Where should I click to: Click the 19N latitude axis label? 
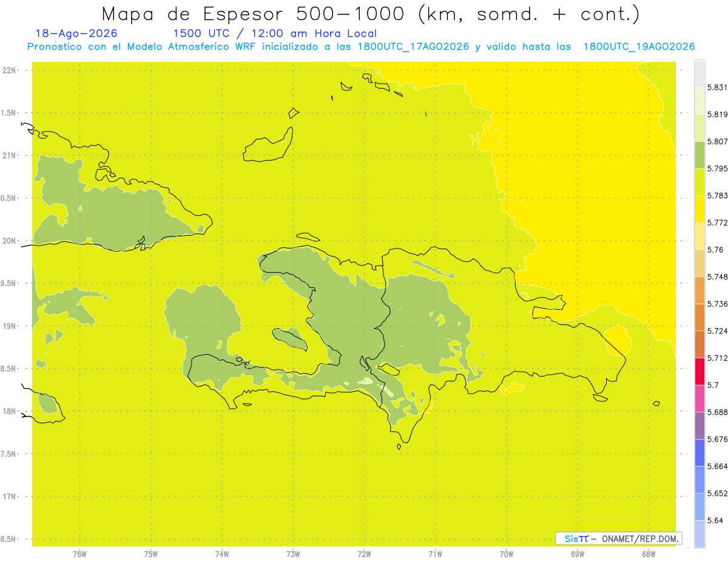9,326
